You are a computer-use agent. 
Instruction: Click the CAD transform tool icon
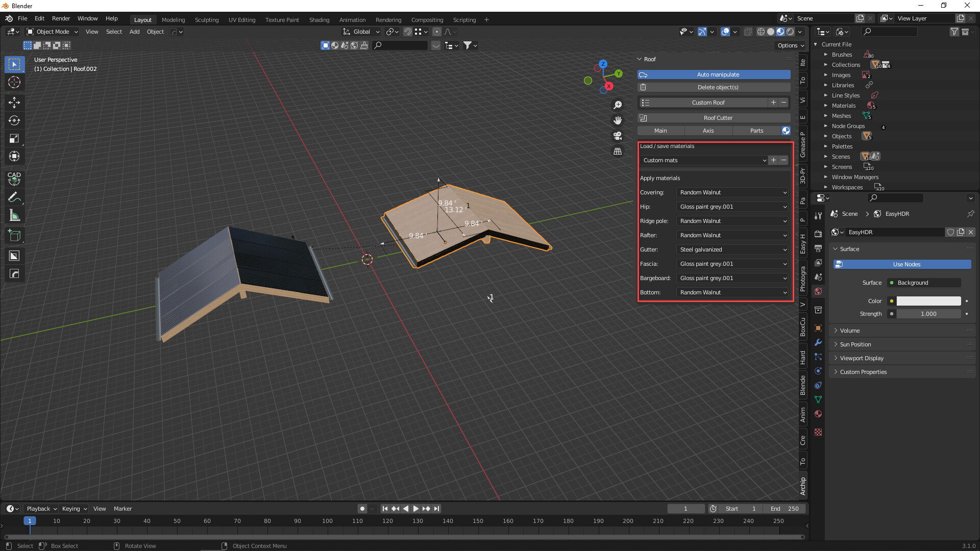[x=14, y=178]
